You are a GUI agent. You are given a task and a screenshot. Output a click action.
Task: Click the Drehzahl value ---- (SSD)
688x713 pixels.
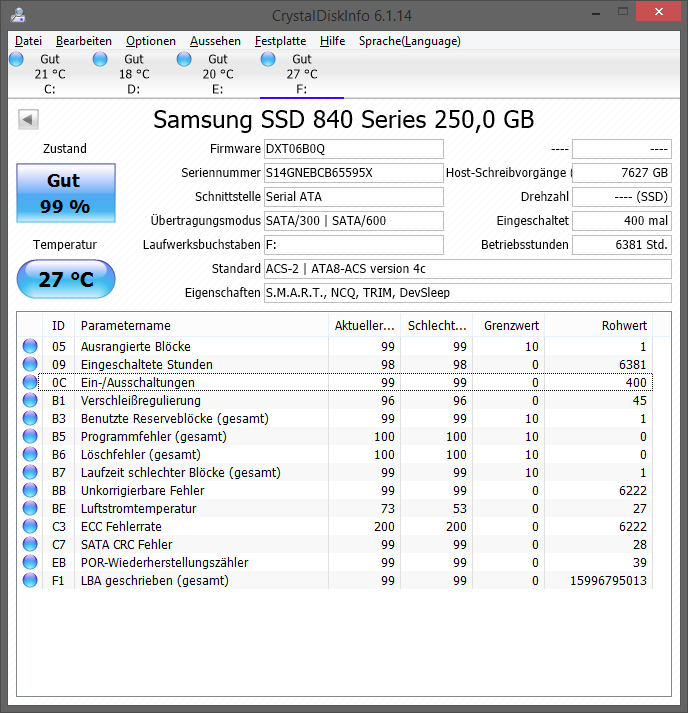coord(622,197)
